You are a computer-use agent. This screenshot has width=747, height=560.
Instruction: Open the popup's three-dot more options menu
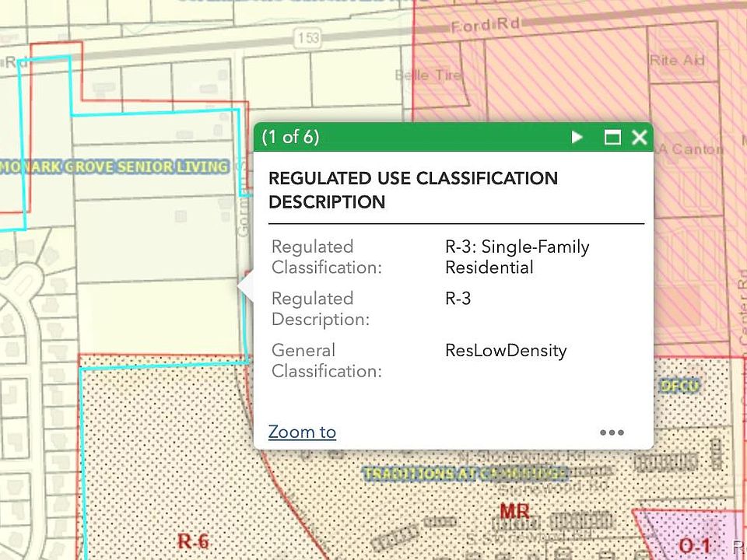coord(612,432)
